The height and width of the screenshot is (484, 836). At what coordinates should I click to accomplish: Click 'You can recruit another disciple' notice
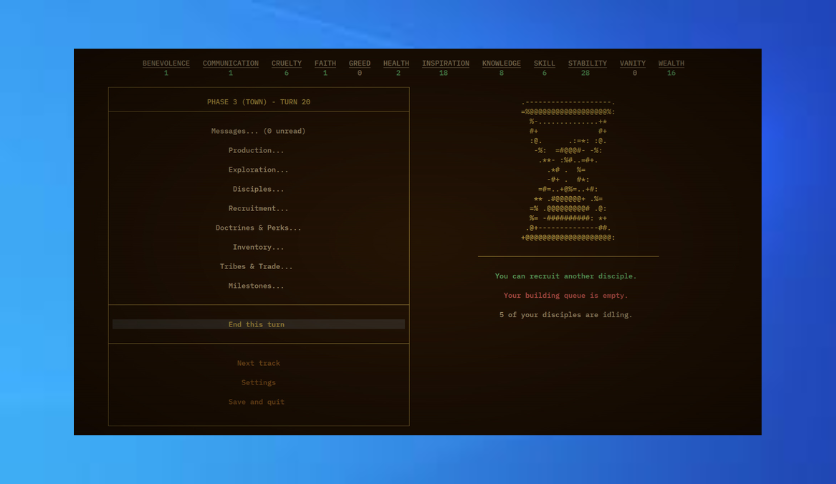[x=566, y=276]
